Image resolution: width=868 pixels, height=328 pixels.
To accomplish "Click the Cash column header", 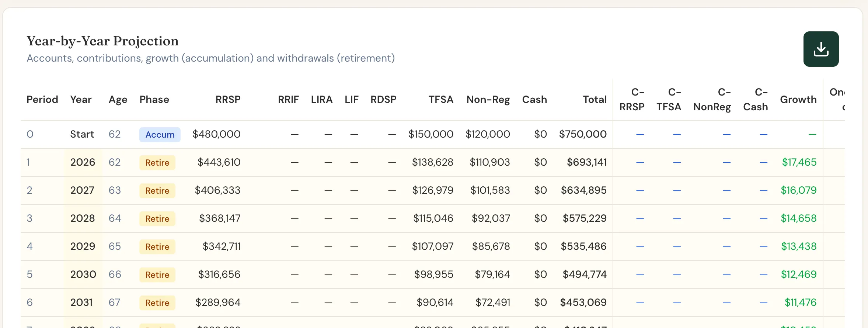I will (x=534, y=100).
